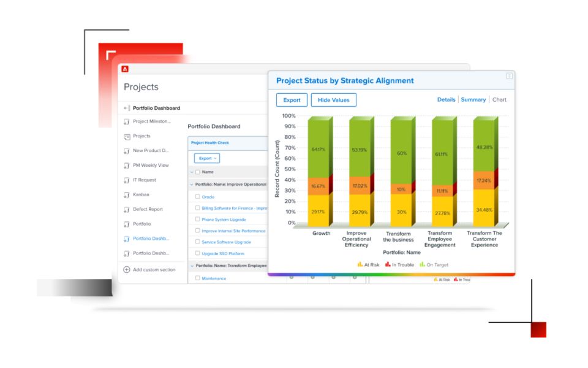This screenshot has height=368, width=588.
Task: Tick the Phone System Upgrade checkbox
Action: [198, 219]
